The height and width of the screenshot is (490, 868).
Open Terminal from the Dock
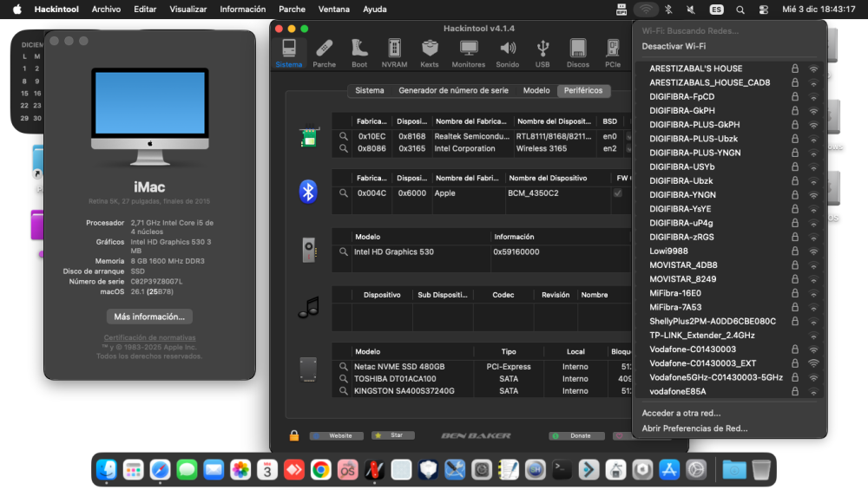tap(562, 470)
